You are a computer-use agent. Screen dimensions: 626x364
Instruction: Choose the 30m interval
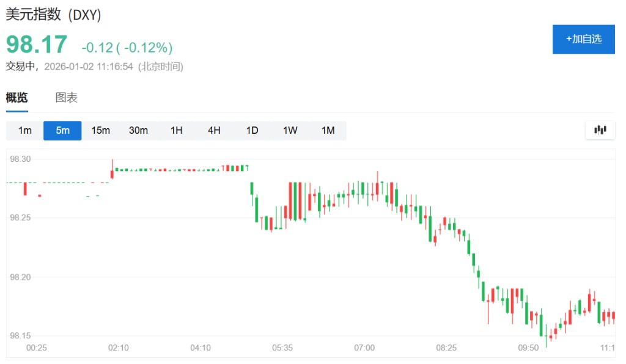[x=138, y=131]
